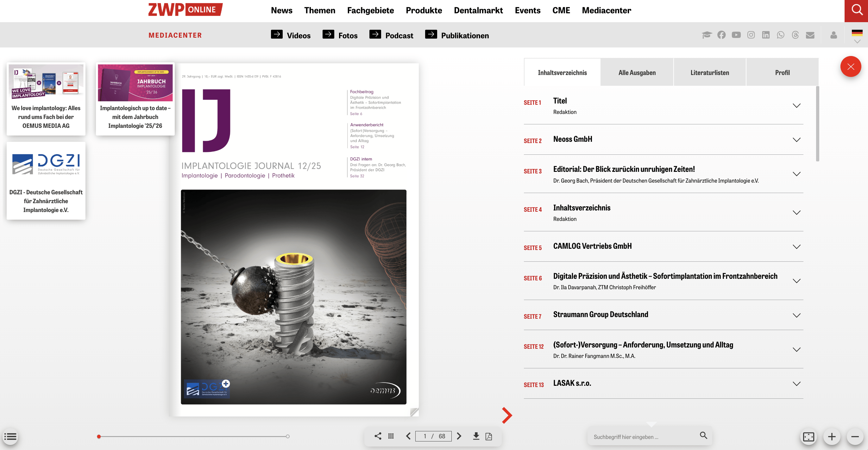
Task: Open the YouTube social icon
Action: pos(736,35)
